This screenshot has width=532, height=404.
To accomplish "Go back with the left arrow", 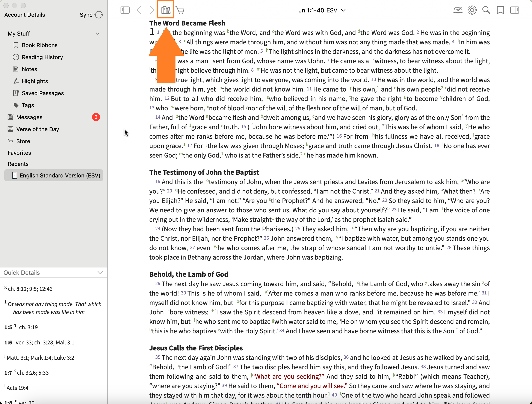I will 139,10.
